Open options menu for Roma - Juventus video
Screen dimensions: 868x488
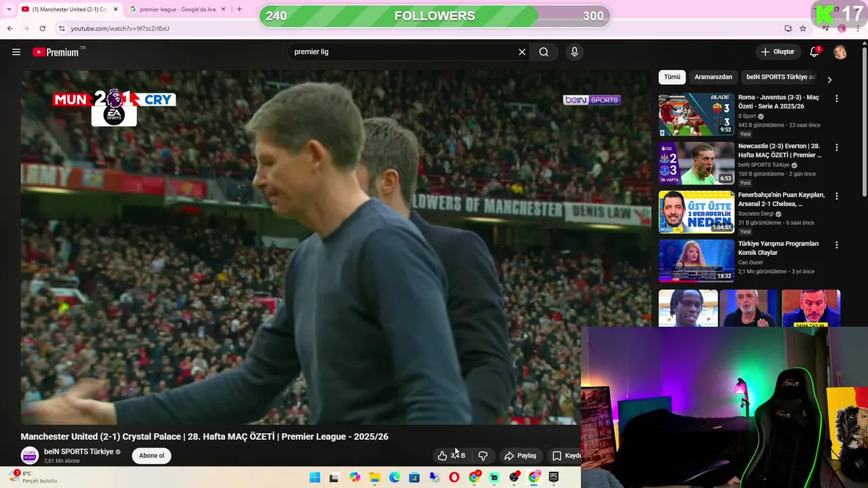836,98
